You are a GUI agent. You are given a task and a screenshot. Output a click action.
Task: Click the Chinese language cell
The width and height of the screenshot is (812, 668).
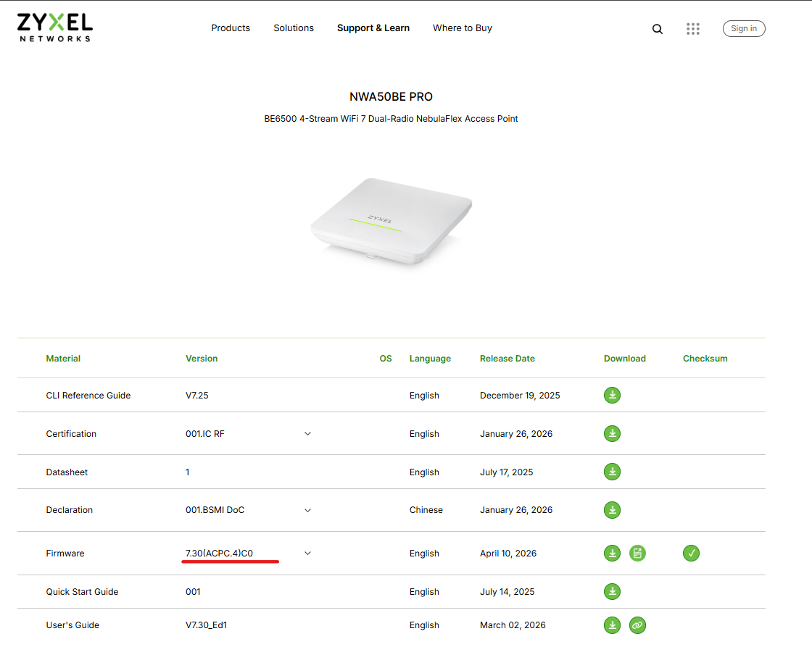coord(426,509)
